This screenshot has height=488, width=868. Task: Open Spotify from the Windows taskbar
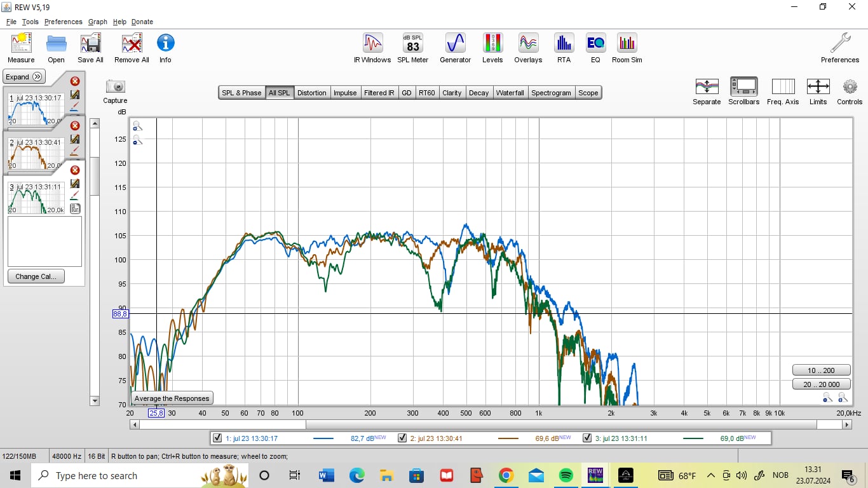pyautogui.click(x=565, y=475)
